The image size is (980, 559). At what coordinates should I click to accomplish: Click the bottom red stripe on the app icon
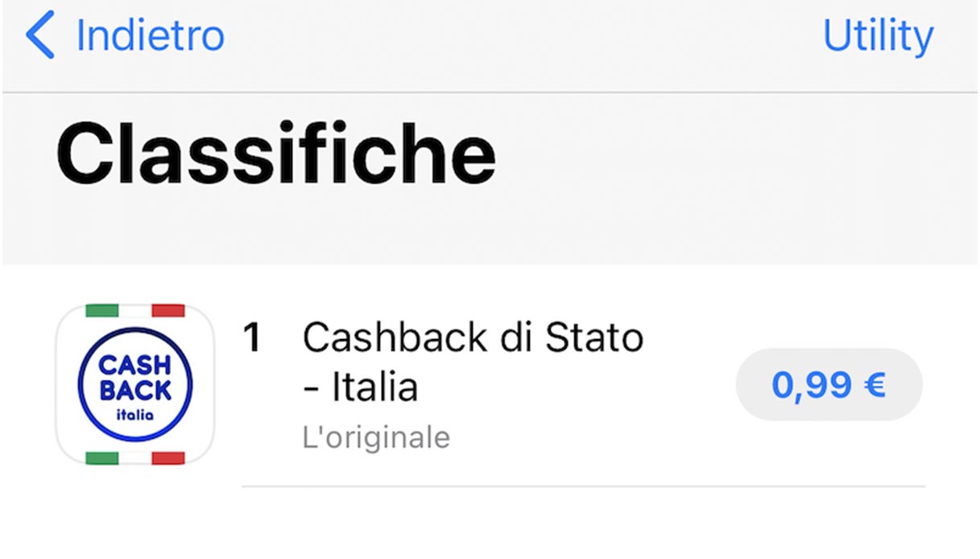point(168,458)
